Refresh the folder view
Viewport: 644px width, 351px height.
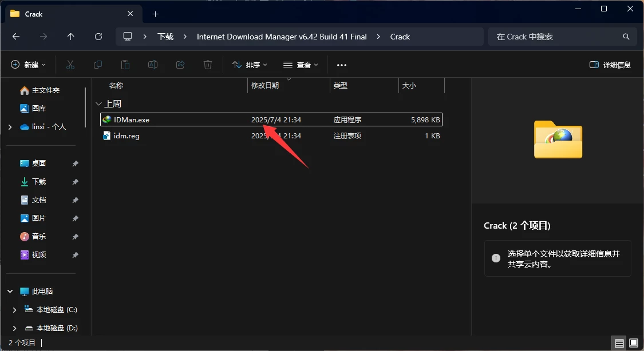click(x=98, y=36)
